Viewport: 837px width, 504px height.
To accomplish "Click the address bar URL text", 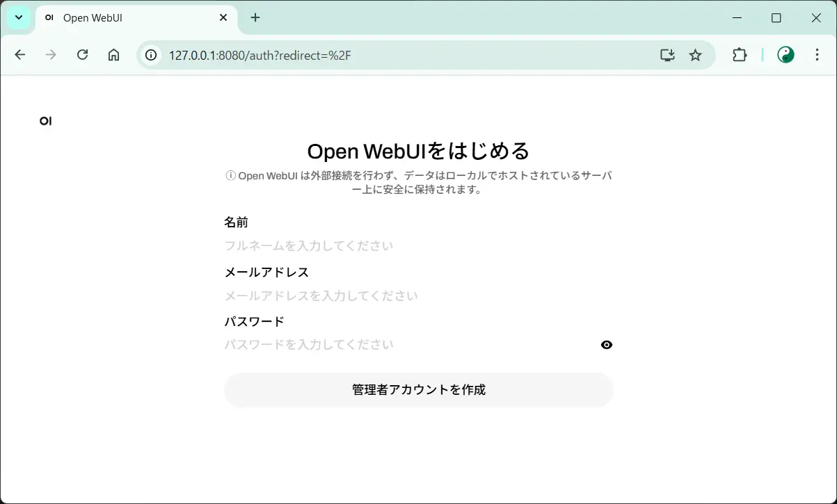I will pos(260,55).
